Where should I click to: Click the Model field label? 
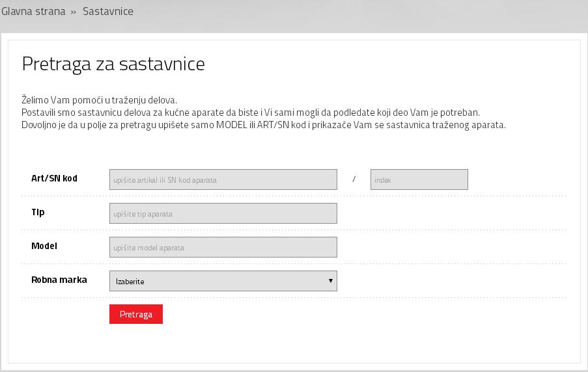[x=44, y=246]
